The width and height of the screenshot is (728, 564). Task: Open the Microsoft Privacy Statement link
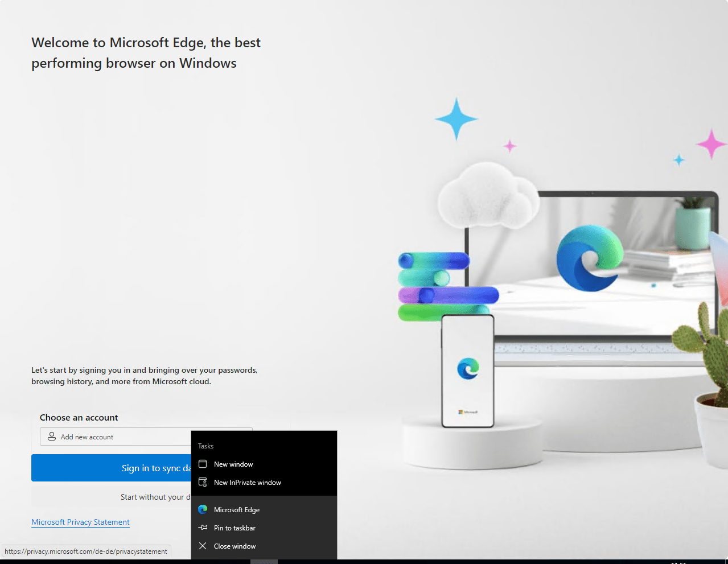pos(80,522)
